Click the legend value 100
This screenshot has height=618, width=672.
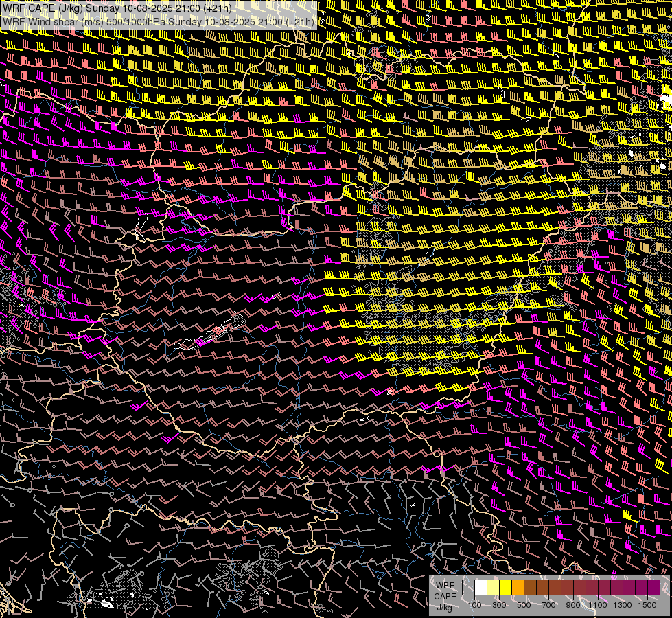click(x=474, y=605)
